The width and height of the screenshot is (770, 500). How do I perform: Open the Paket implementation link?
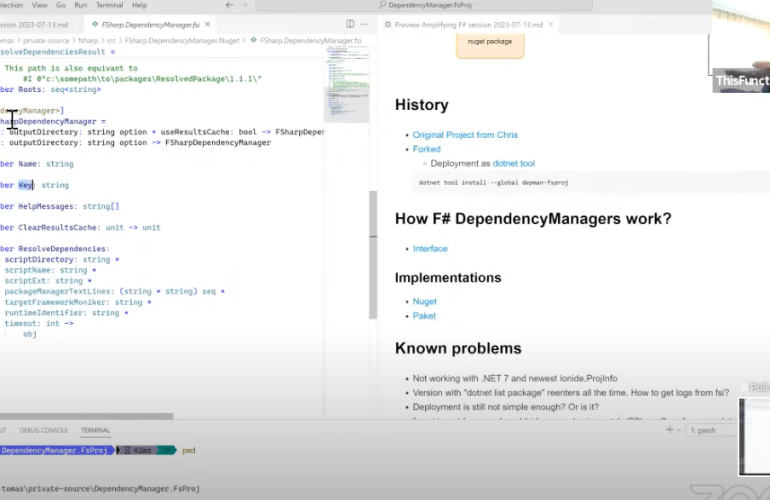click(425, 315)
